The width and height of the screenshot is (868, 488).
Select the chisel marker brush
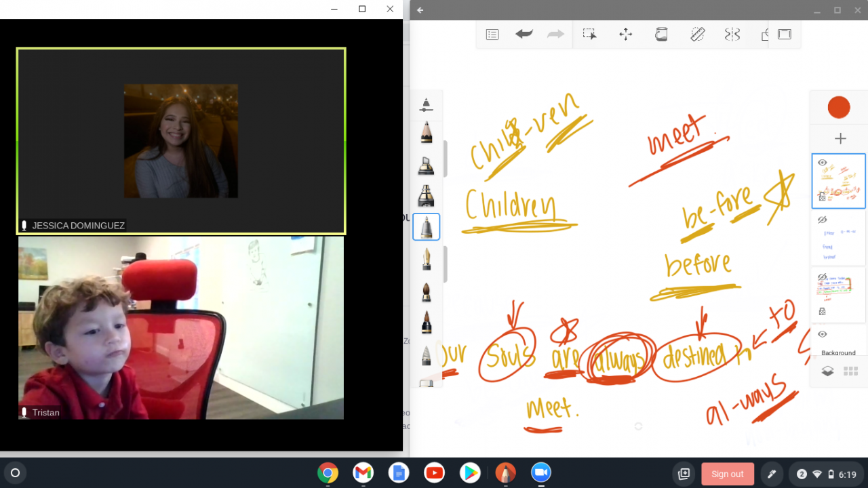pyautogui.click(x=426, y=165)
